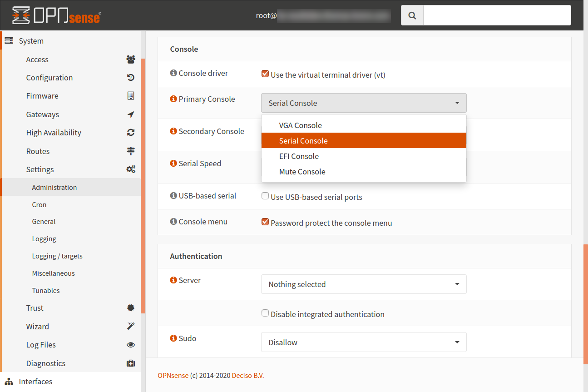588x392 pixels.
Task: Open the Authentication Server dropdown
Action: pyautogui.click(x=364, y=284)
